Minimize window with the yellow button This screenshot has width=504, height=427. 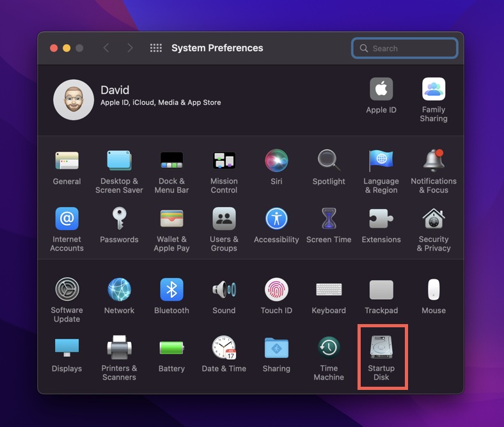tap(67, 48)
